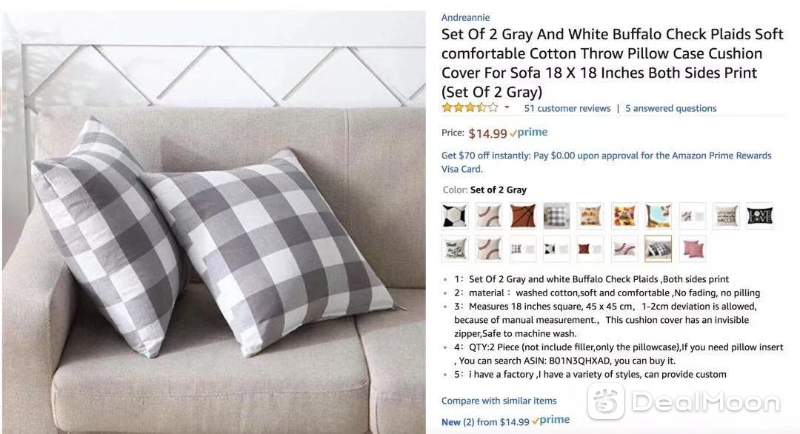Select the soccer ball pillow swatch
The width and height of the screenshot is (800, 434).
454,216
